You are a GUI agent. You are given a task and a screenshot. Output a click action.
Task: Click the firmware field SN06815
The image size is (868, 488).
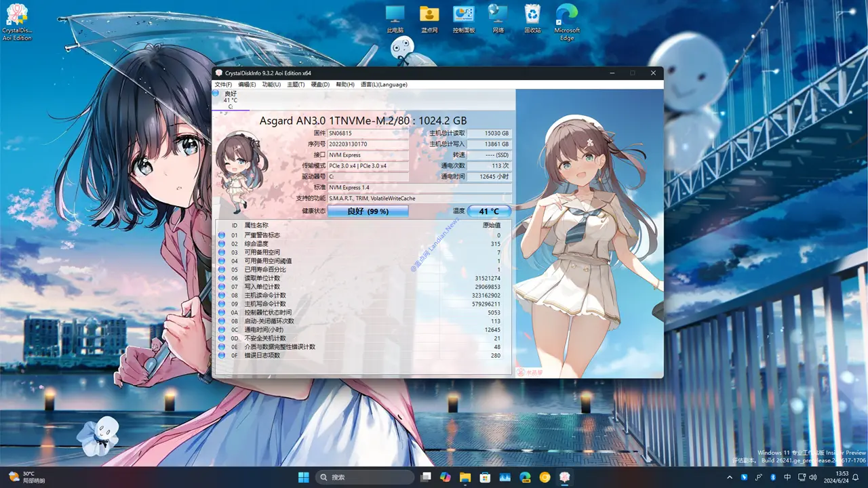[x=368, y=134]
